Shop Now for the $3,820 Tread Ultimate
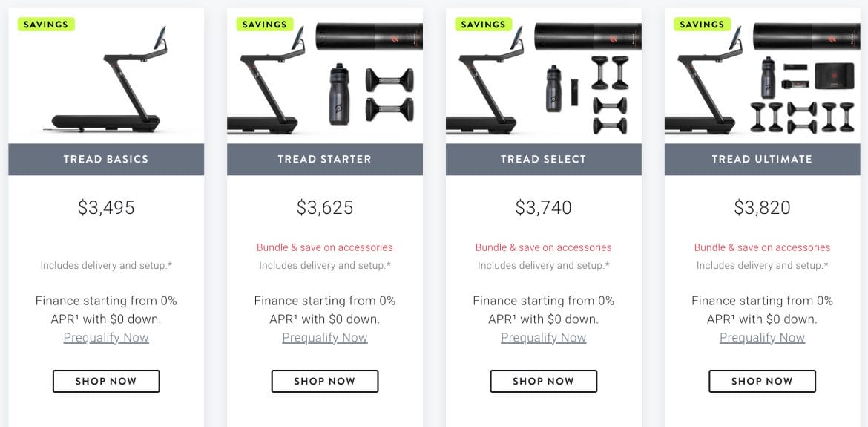This screenshot has height=427, width=868. (762, 381)
